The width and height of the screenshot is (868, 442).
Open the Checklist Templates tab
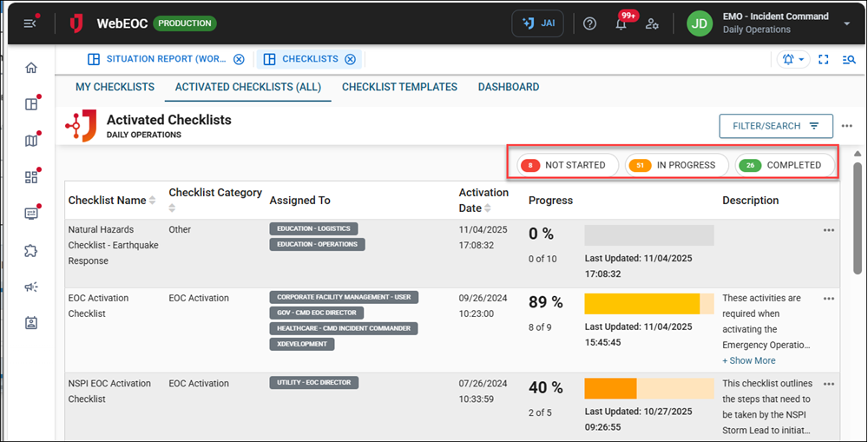coord(399,87)
